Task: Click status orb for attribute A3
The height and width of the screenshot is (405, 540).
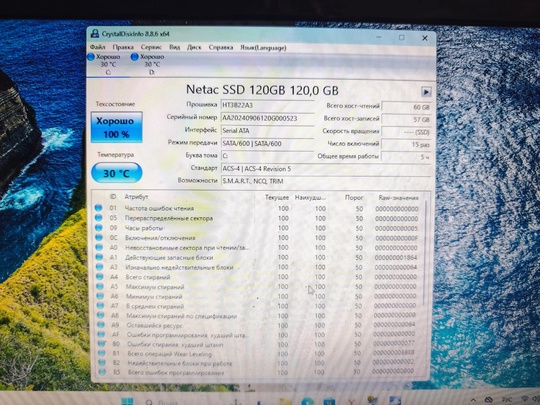Action: click(100, 267)
